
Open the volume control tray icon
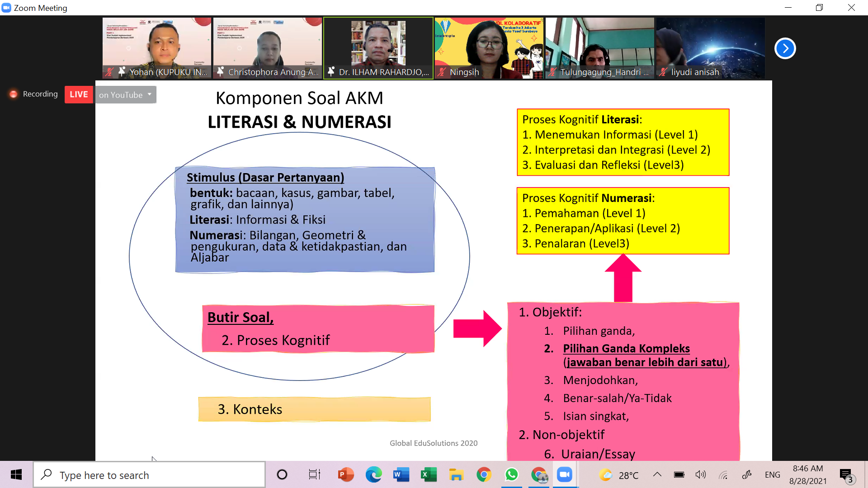coord(701,474)
